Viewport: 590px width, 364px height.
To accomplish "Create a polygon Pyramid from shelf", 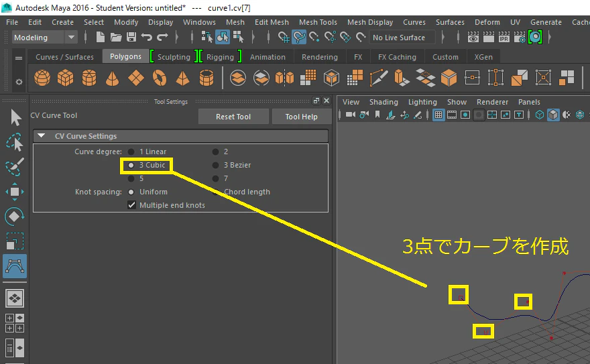I will click(x=183, y=78).
